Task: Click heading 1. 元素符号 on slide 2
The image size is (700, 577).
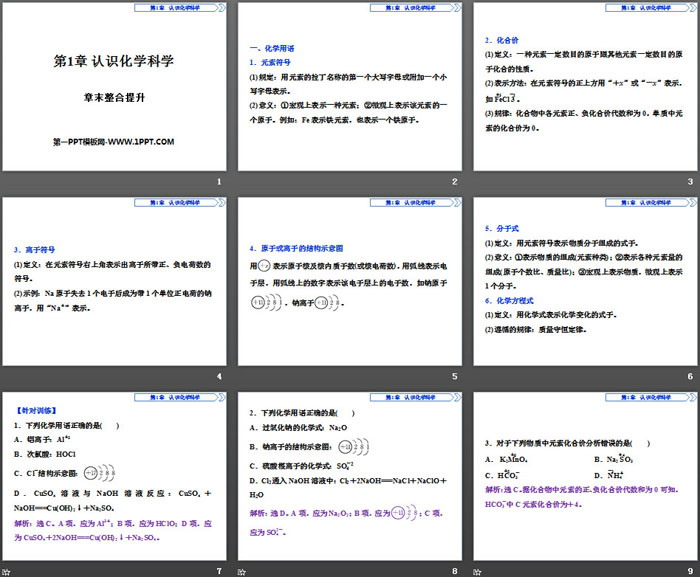Action: coord(270,63)
